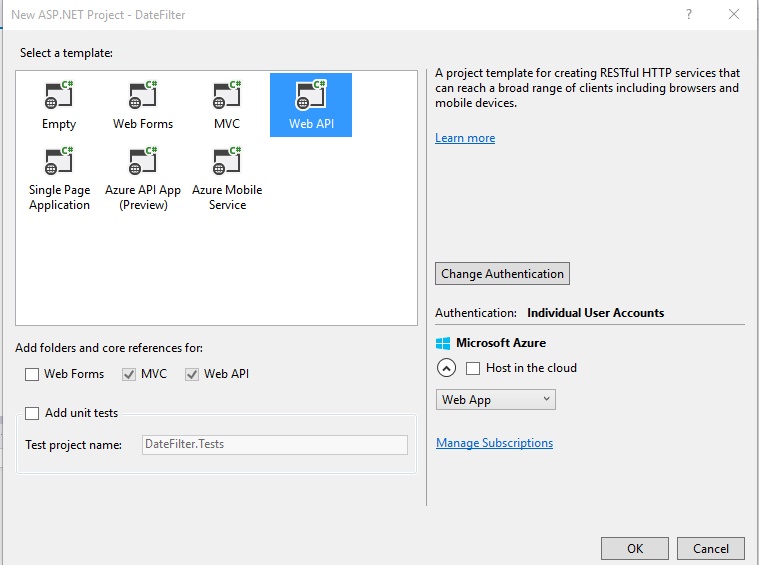Open the Web App dropdown
This screenshot has width=759, height=565.
pyautogui.click(x=496, y=400)
